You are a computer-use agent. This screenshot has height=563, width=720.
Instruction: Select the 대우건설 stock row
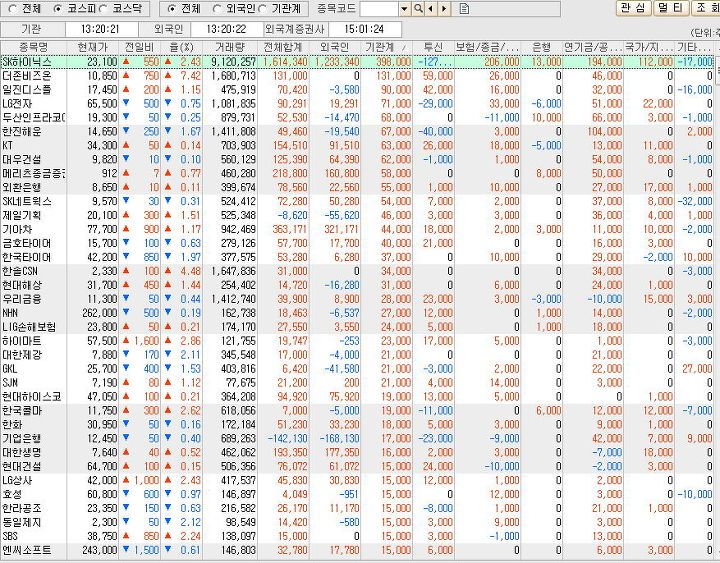[357, 159]
